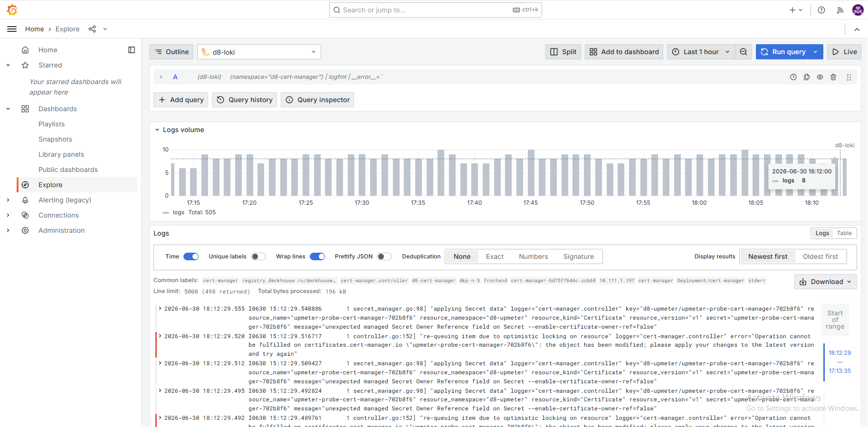Collapse the Starred section
This screenshot has height=427, width=868.
tap(8, 65)
